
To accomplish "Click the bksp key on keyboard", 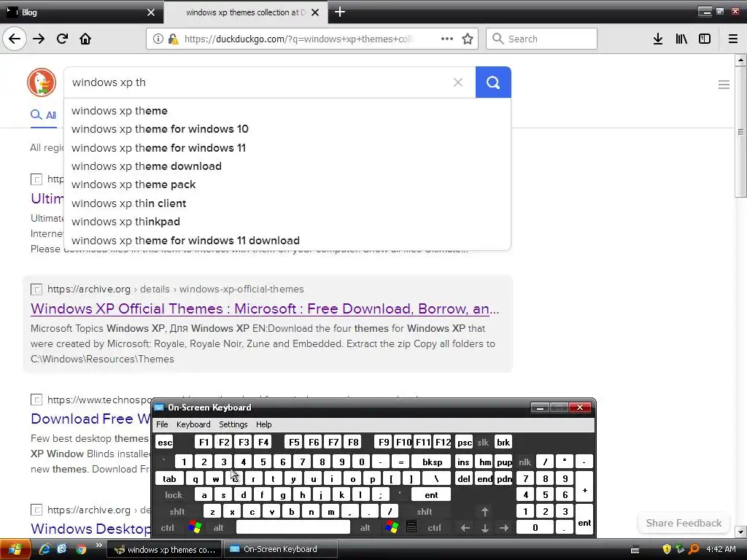I will (x=432, y=462).
